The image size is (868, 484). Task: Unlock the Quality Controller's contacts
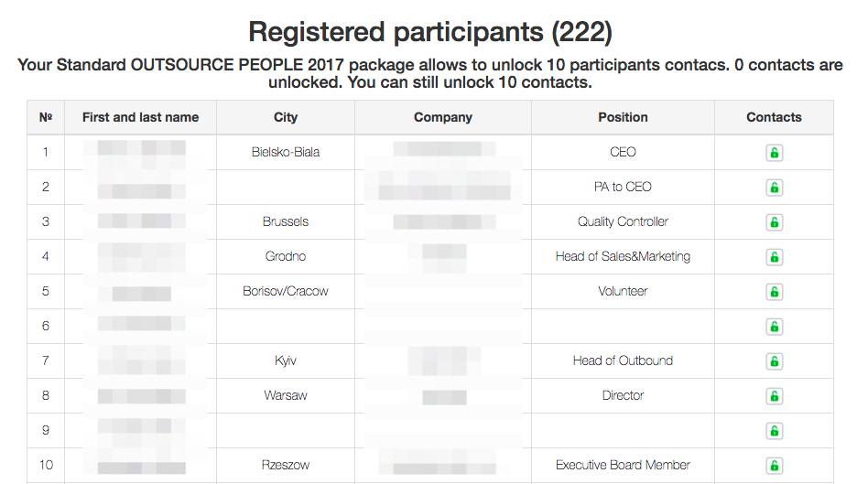[x=774, y=222]
